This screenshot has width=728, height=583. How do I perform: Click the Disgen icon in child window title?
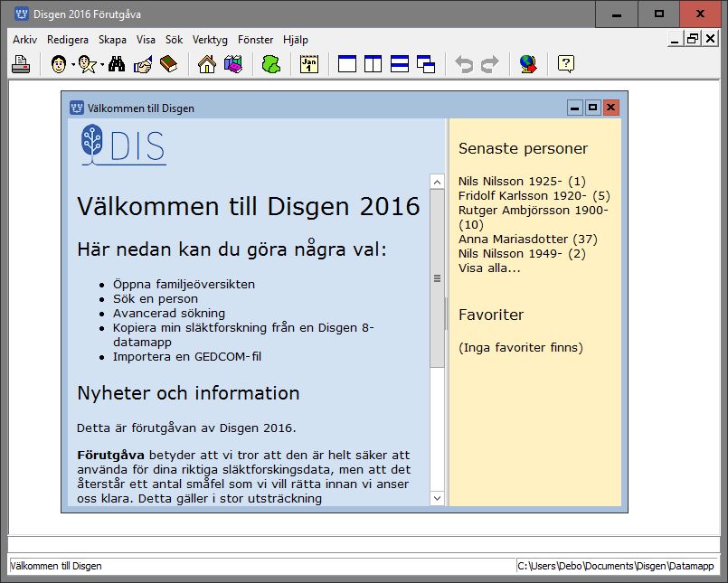77,108
